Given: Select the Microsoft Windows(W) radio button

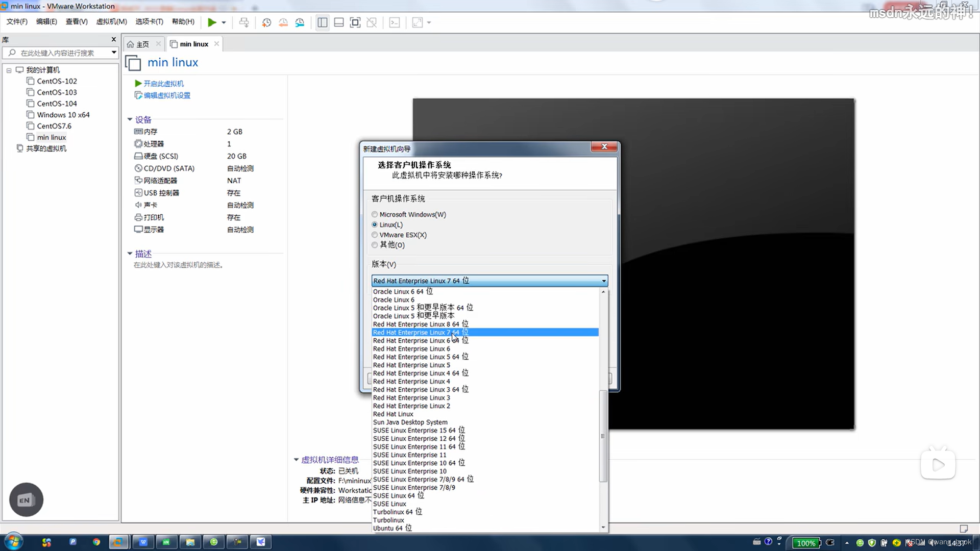Looking at the screenshot, I should click(x=375, y=215).
